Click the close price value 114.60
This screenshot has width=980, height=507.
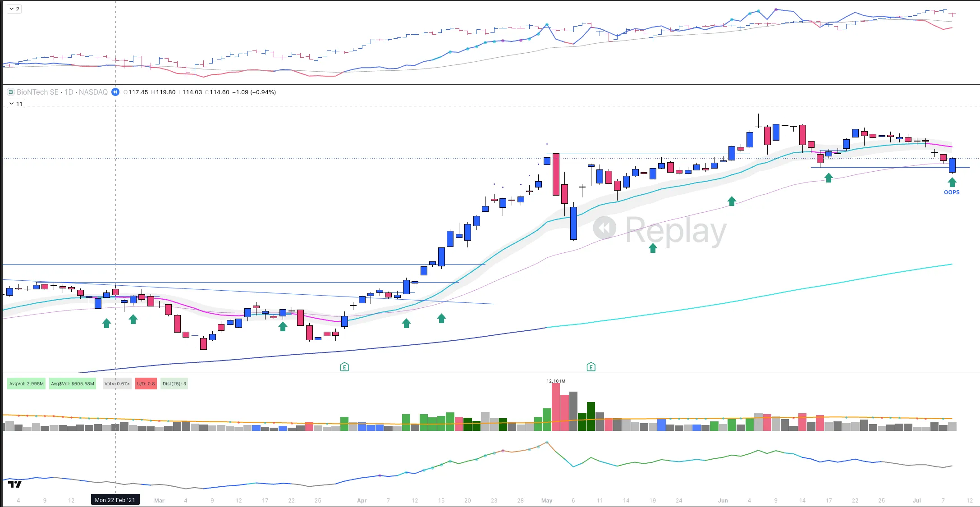pos(219,92)
